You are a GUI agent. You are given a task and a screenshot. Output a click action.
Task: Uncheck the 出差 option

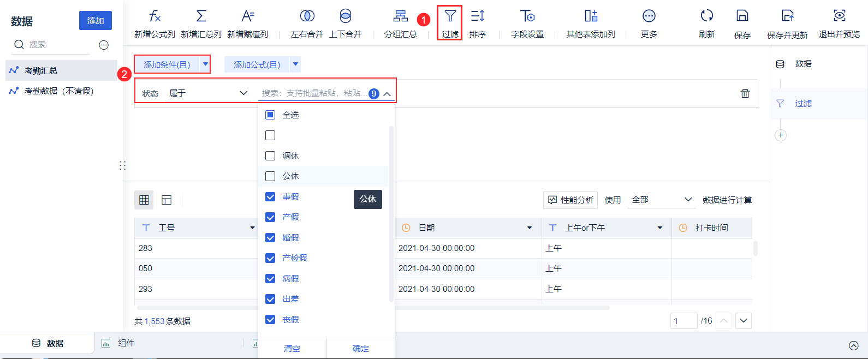tap(270, 299)
